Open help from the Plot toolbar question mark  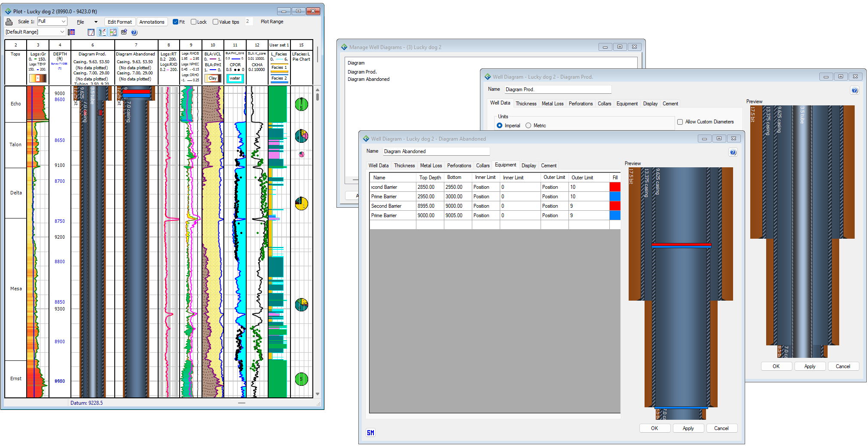(x=134, y=32)
